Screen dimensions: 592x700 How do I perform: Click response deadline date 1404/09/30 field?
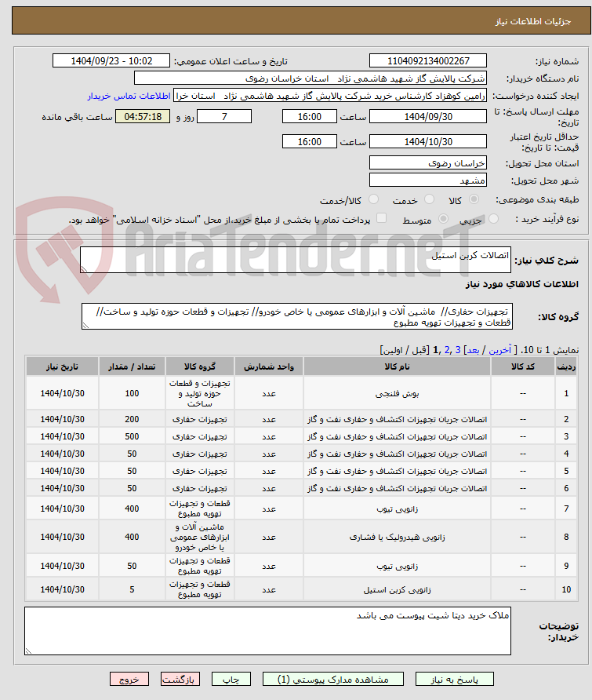428,116
